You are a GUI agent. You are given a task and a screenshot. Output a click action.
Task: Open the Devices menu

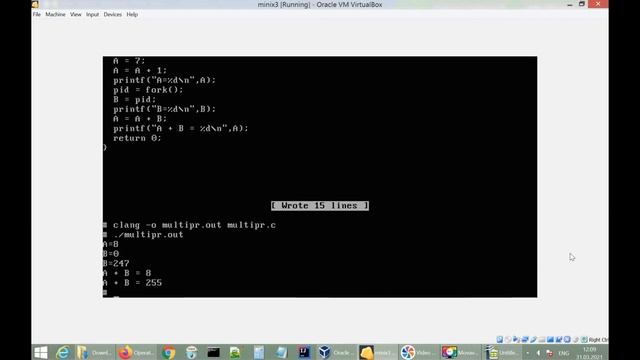coord(112,14)
